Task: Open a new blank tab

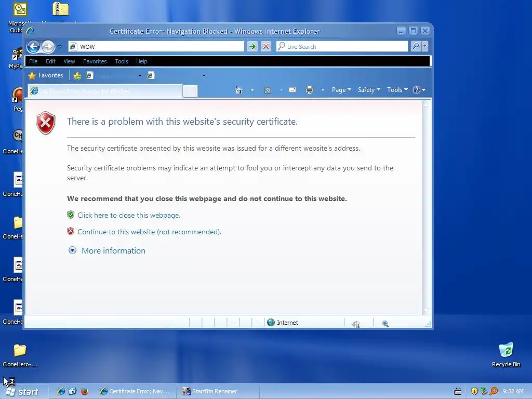Action: [190, 91]
